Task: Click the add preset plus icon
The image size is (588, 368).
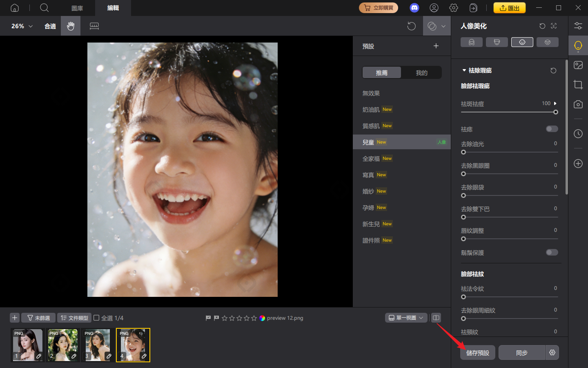Action: tap(436, 46)
